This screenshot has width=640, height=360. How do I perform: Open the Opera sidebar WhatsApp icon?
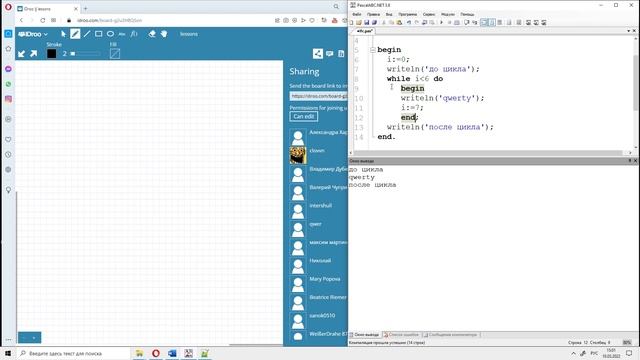[x=8, y=84]
